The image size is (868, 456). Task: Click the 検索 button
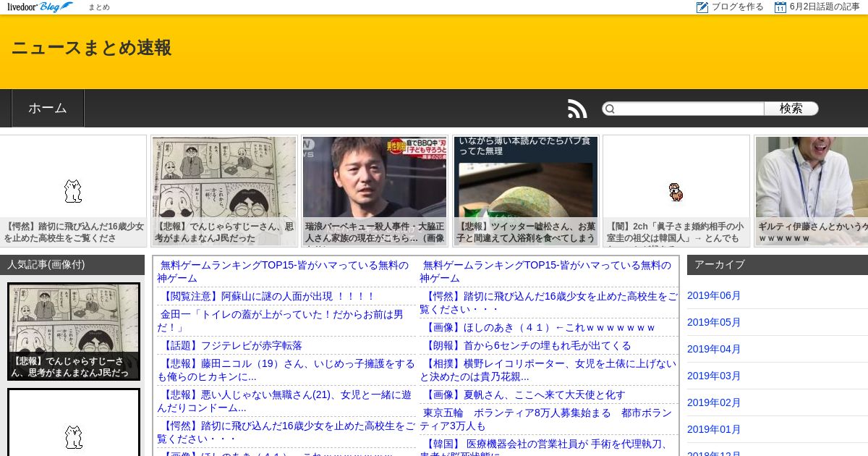pyautogui.click(x=791, y=109)
